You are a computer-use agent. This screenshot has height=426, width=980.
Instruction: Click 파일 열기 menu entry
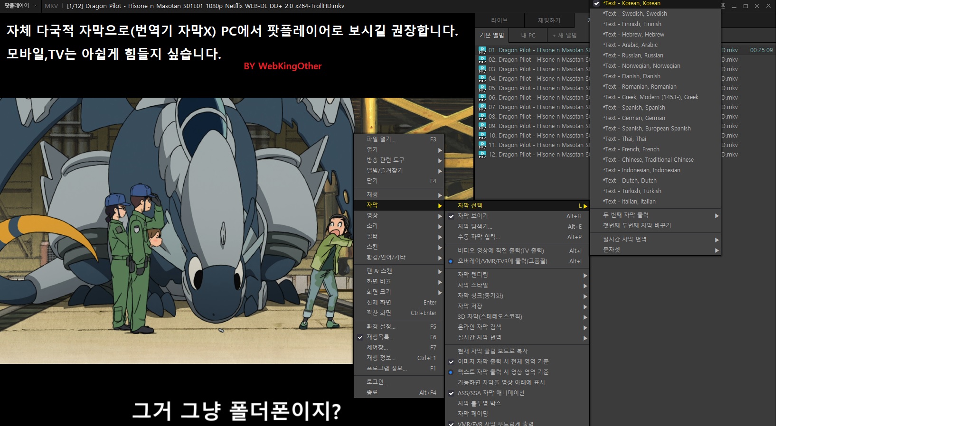[399, 139]
